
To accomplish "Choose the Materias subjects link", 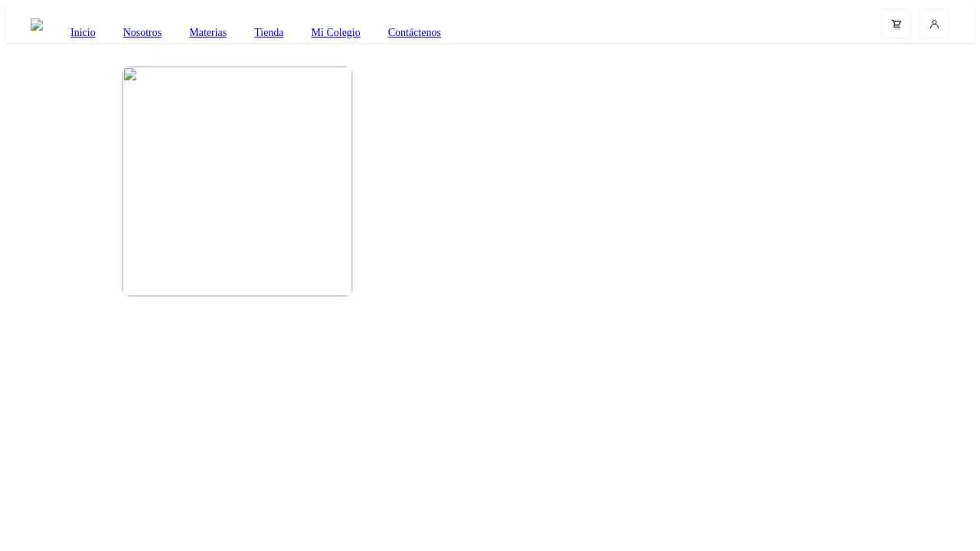I will coord(207,32).
